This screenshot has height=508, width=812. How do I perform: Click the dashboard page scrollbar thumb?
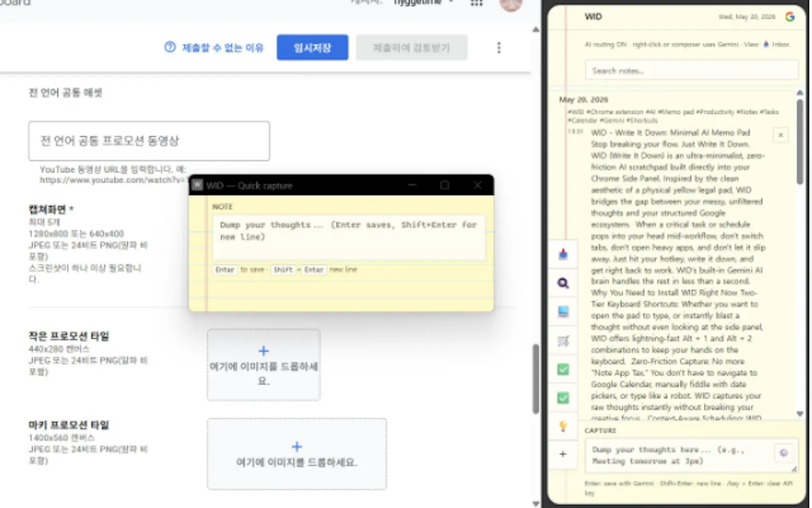tap(535, 379)
